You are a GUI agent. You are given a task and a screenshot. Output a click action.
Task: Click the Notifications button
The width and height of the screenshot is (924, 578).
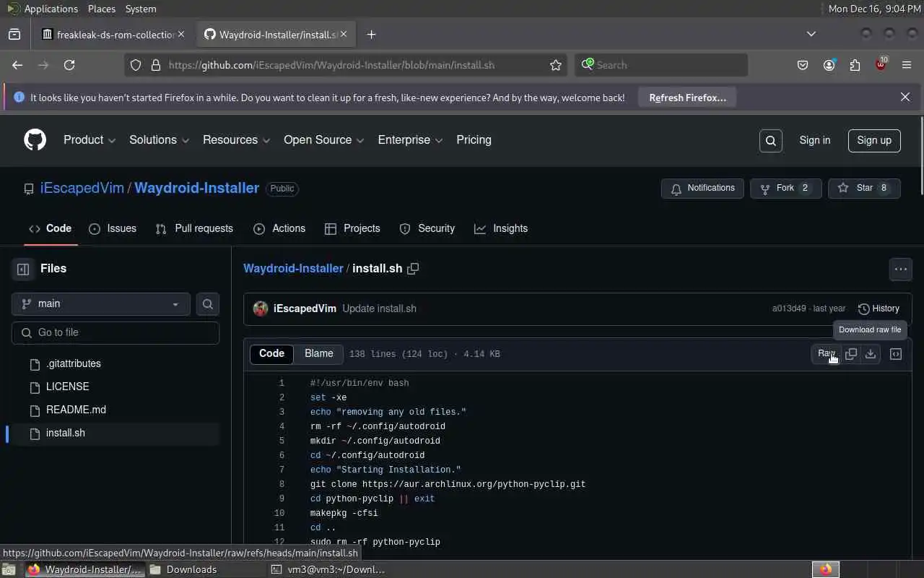(x=702, y=189)
